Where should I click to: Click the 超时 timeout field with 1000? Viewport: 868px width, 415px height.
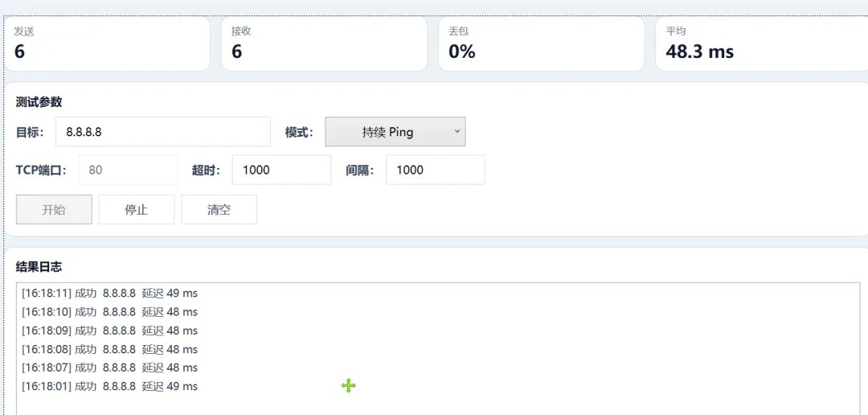coord(281,170)
